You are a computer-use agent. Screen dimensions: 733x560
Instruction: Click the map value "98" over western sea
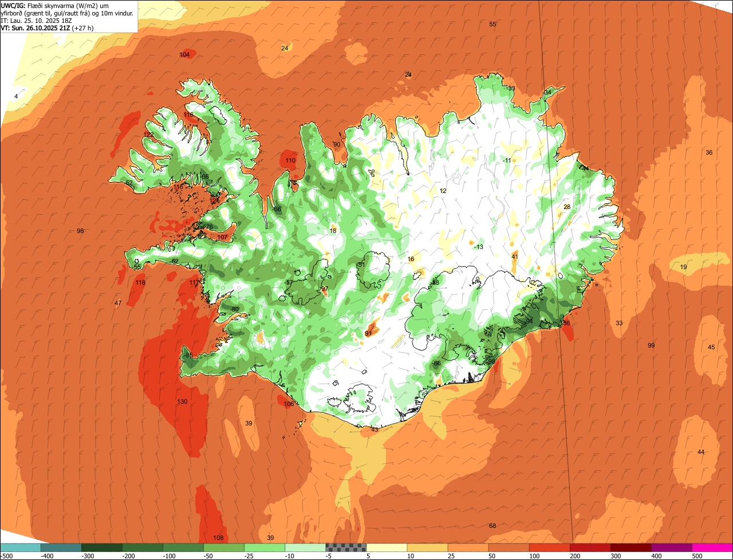point(80,231)
